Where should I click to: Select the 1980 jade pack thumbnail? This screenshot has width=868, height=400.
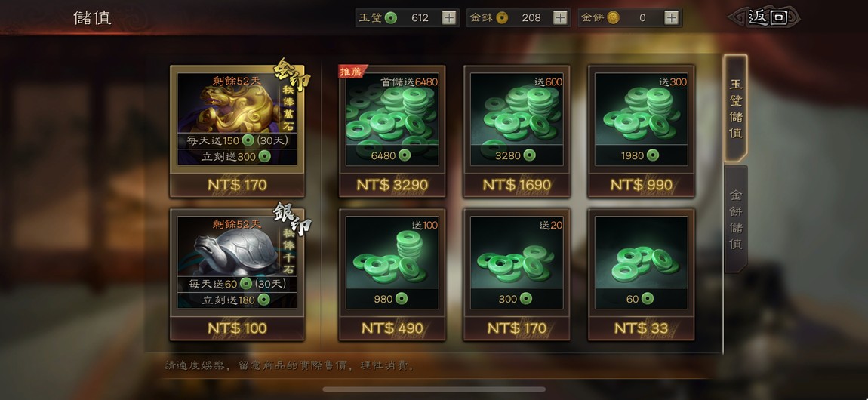click(641, 119)
